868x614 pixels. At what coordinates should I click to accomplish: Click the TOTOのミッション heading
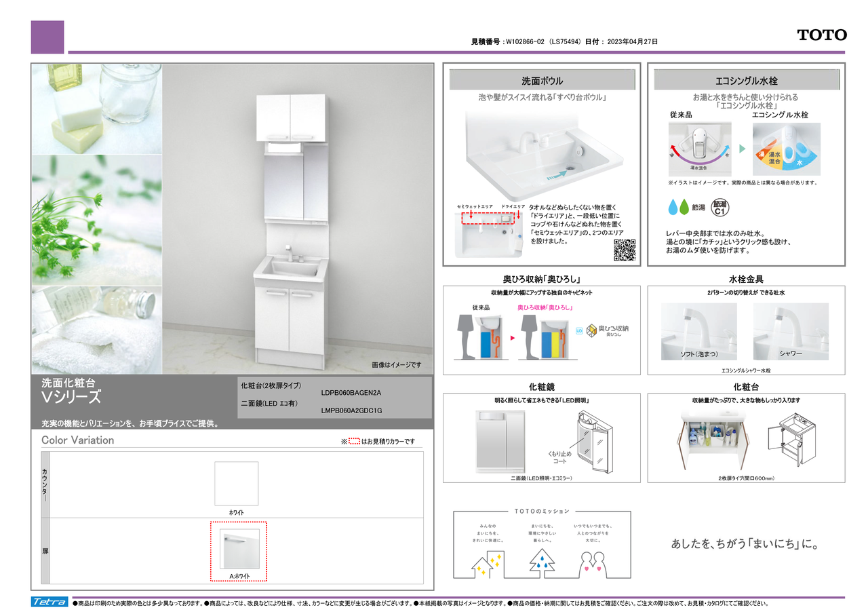click(542, 511)
